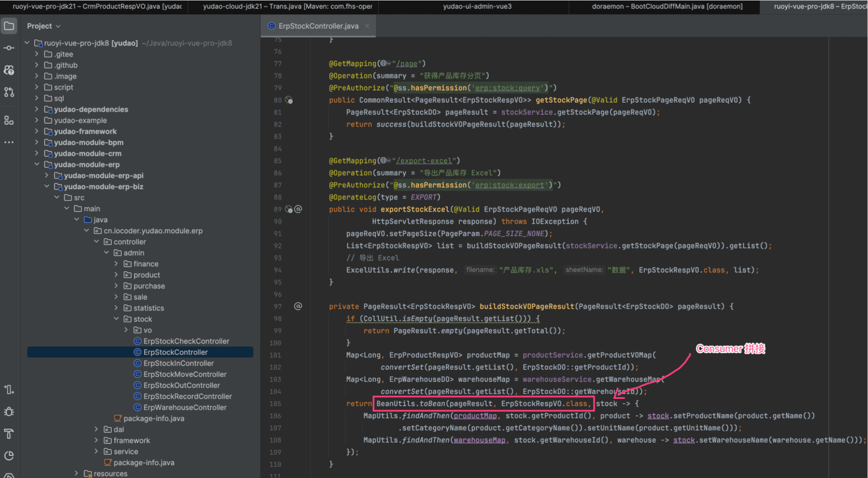Open the Build hammer tool window

tap(9, 434)
